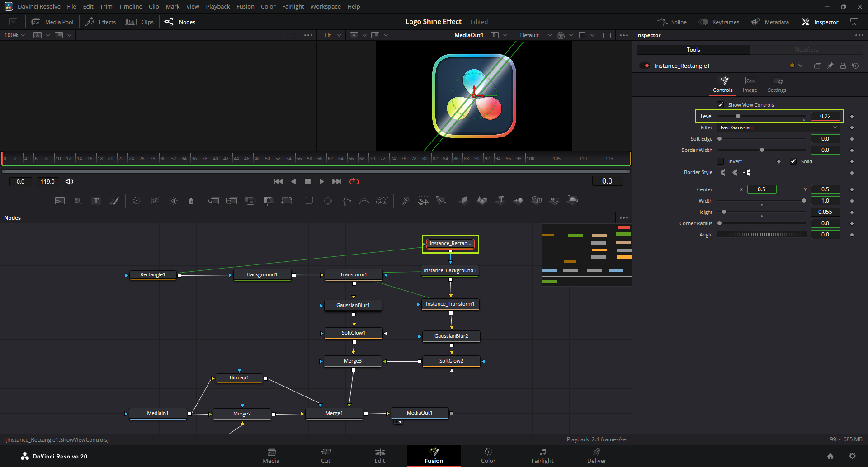Viewport: 868px width, 467px height.
Task: Uncheck Show View Controls
Action: click(x=721, y=105)
